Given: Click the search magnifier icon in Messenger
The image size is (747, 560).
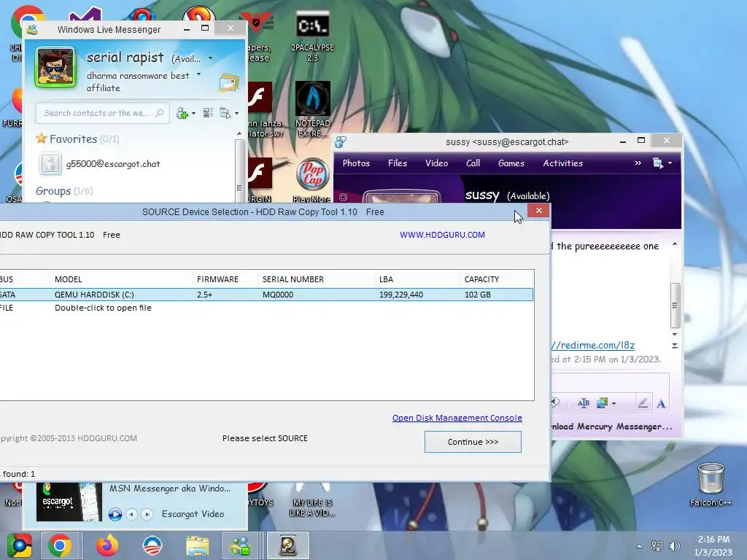Looking at the screenshot, I should [160, 113].
